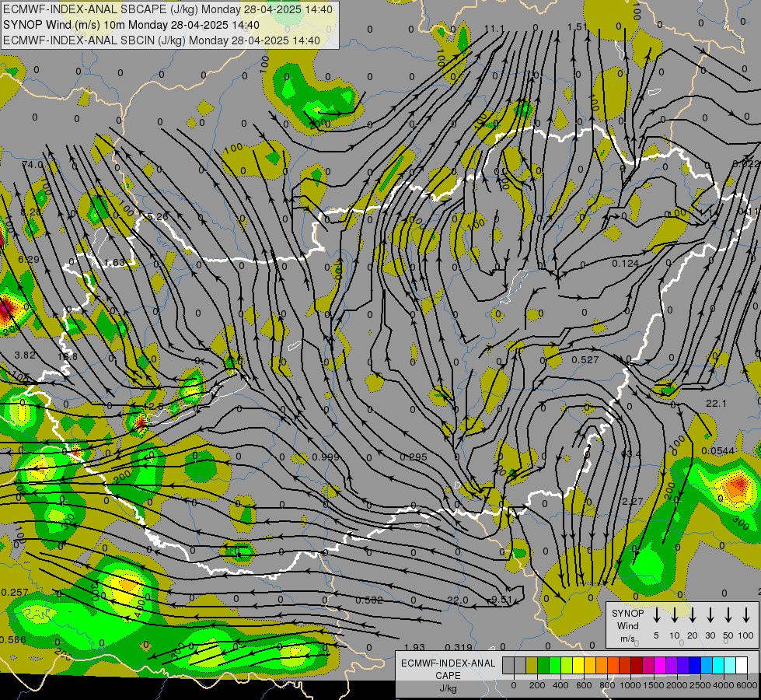Pick the bright green CAPE legend swatch
This screenshot has height=700, width=761.
(555, 665)
